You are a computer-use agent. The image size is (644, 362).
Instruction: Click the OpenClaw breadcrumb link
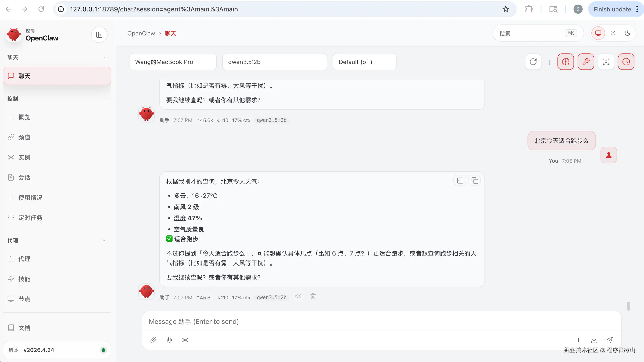click(141, 33)
